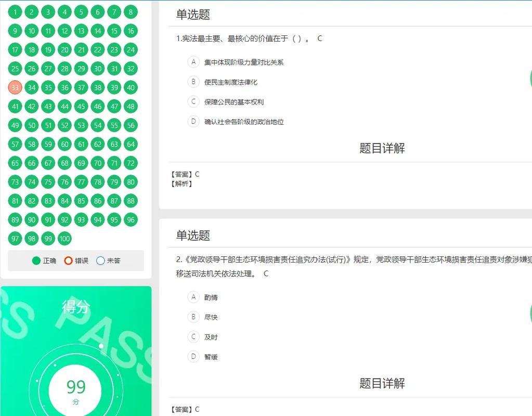Select option D 暂缓 in question 2

coord(193,356)
